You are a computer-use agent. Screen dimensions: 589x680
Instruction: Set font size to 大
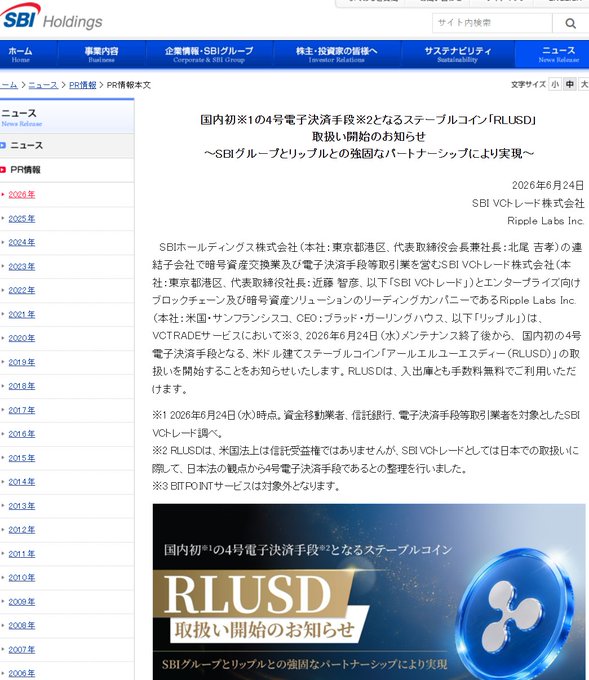(584, 84)
